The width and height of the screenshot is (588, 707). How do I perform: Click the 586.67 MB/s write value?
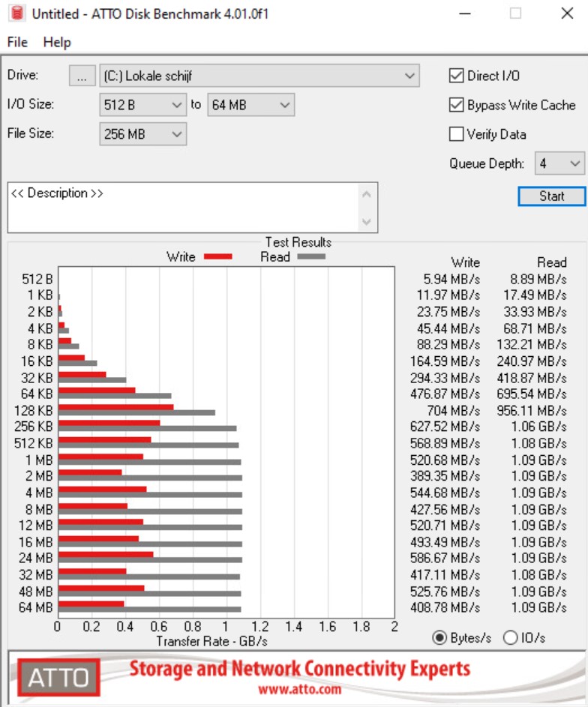[x=445, y=559]
